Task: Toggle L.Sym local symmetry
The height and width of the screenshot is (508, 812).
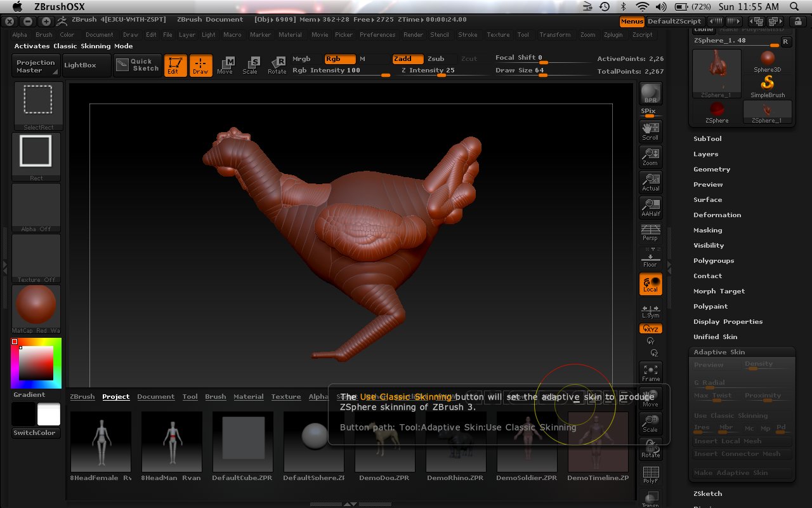Action: 651,311
